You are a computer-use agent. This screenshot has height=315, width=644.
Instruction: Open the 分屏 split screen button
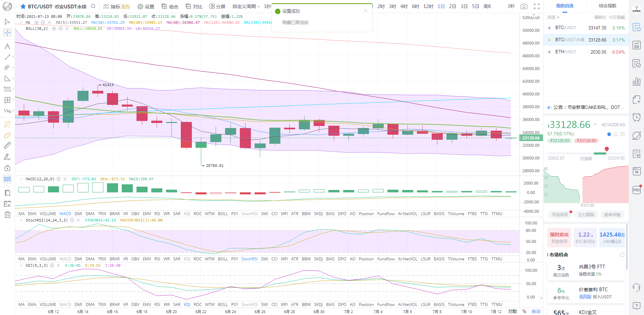point(217,6)
